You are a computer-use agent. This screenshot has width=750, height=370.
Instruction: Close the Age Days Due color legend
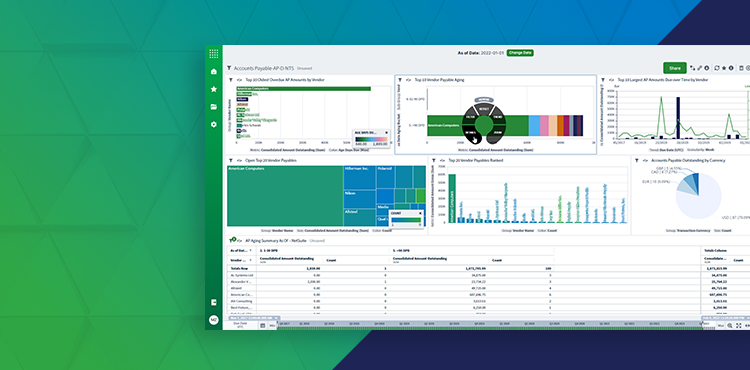coord(386,132)
